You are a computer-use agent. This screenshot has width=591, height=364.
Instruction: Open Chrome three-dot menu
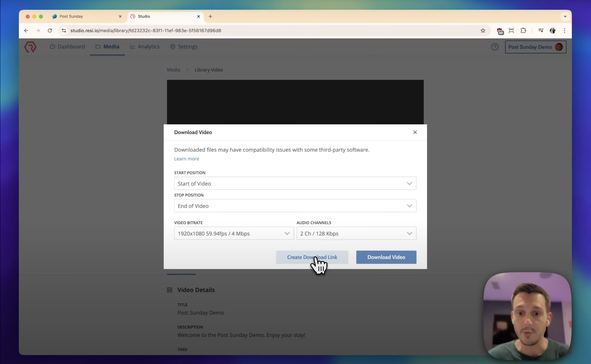tap(564, 31)
